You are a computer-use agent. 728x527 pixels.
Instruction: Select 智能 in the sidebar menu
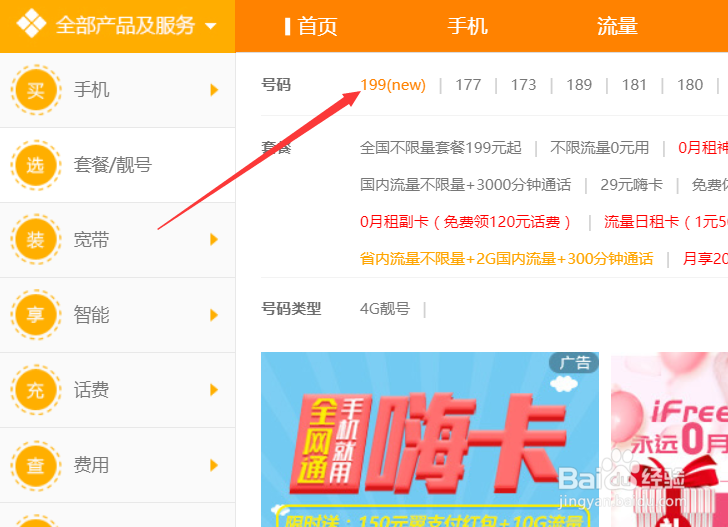point(91,315)
